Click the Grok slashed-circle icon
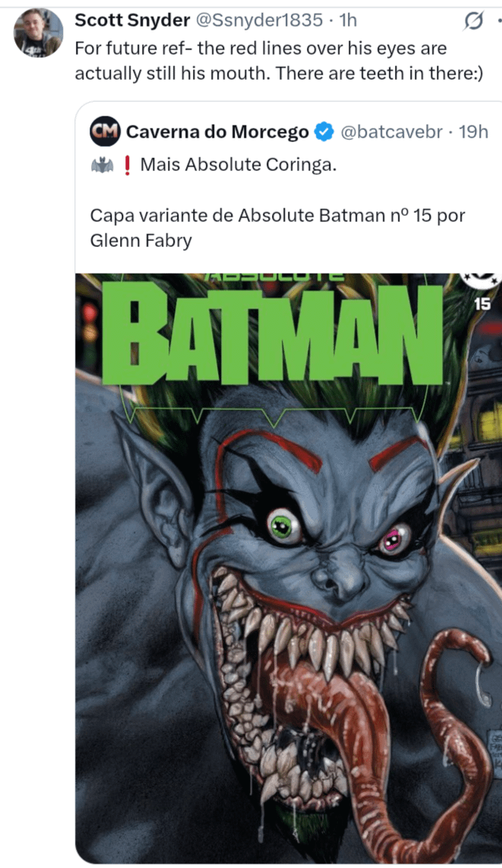 tap(473, 21)
